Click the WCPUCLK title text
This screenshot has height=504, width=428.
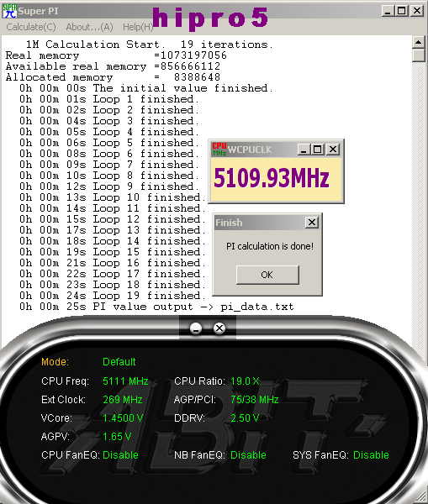pyautogui.click(x=250, y=150)
